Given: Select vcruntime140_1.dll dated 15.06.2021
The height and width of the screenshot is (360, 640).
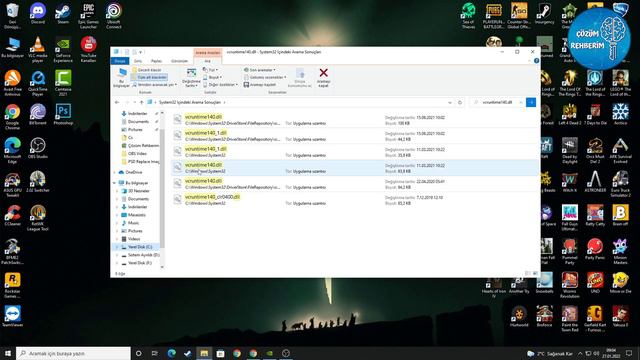Looking at the screenshot, I should pos(354,136).
